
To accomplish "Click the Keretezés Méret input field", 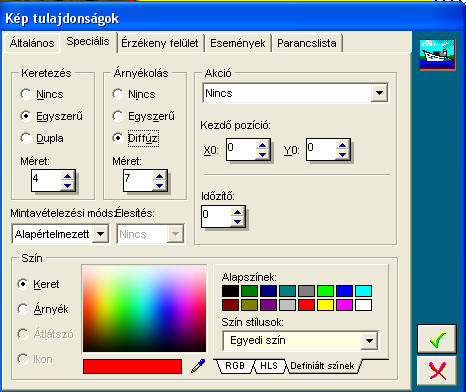I will click(46, 180).
